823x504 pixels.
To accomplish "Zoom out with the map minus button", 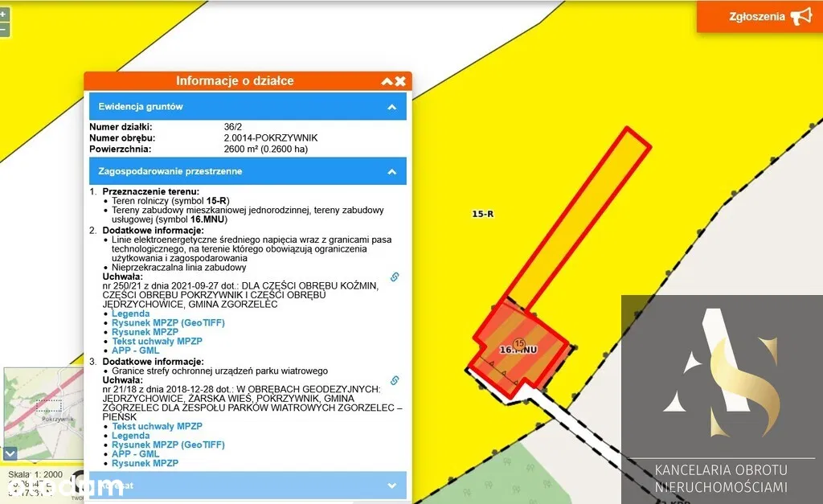I will pos(3,30).
